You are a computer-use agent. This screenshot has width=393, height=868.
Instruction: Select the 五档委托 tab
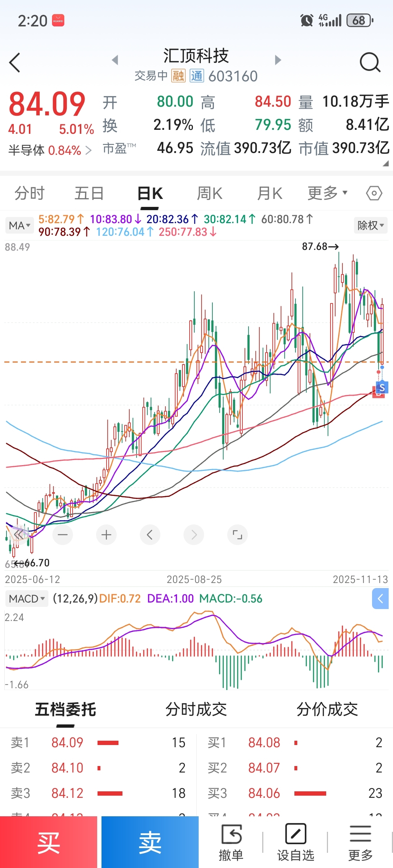pyautogui.click(x=65, y=710)
